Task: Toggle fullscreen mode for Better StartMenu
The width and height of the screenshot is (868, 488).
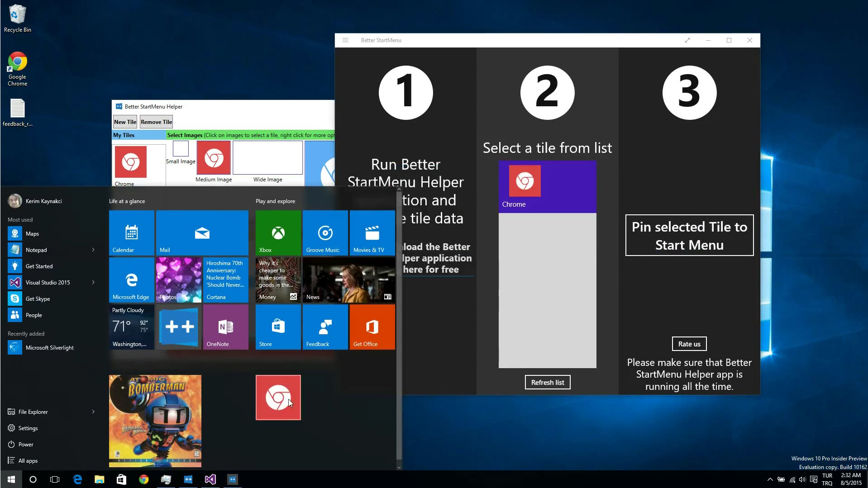Action: 687,40
